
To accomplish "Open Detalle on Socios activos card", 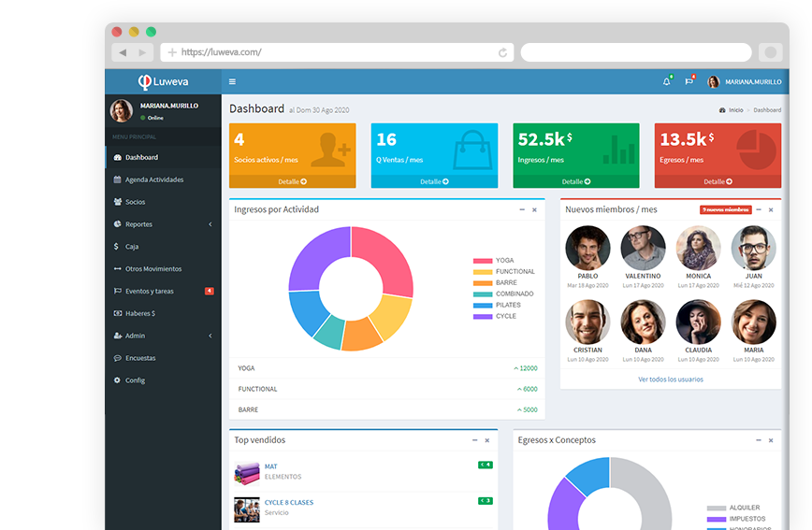I will click(x=293, y=181).
